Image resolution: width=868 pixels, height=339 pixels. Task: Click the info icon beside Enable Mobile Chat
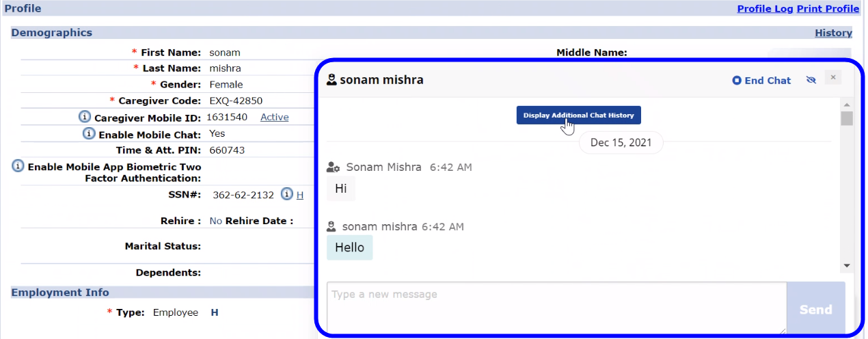89,134
